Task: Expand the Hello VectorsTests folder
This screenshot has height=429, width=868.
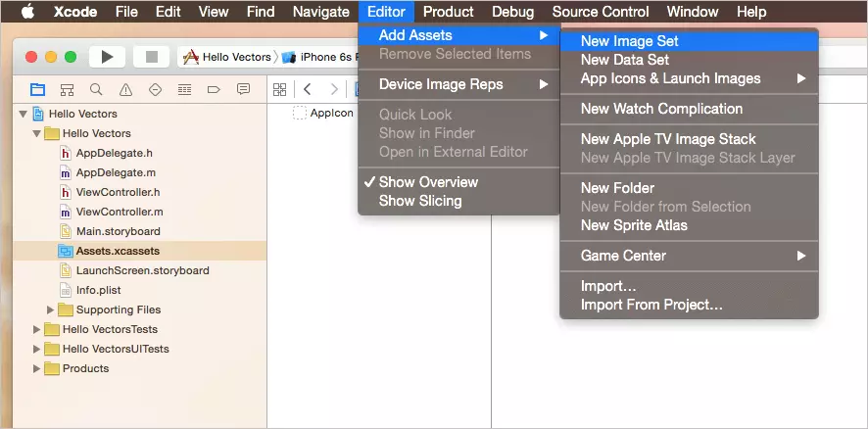Action: click(36, 329)
